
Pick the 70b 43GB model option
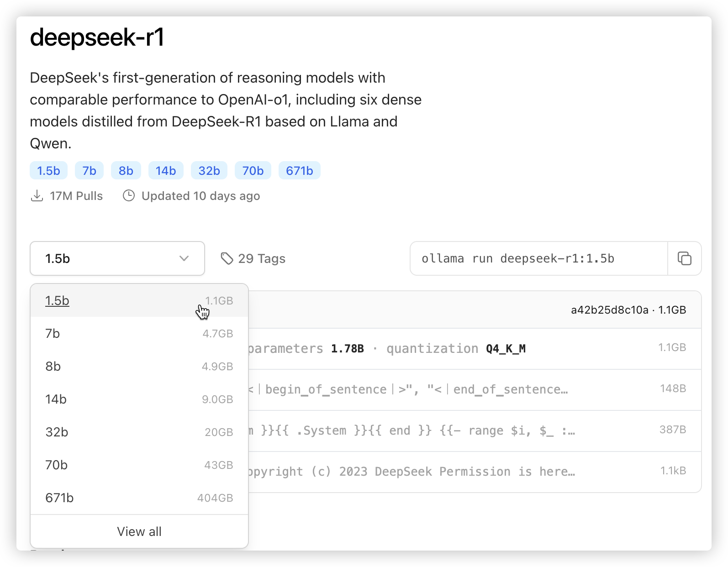pyautogui.click(x=139, y=465)
